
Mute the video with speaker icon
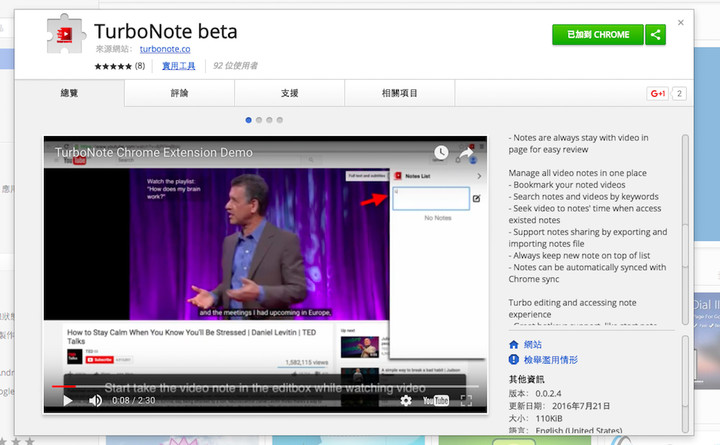pos(95,401)
